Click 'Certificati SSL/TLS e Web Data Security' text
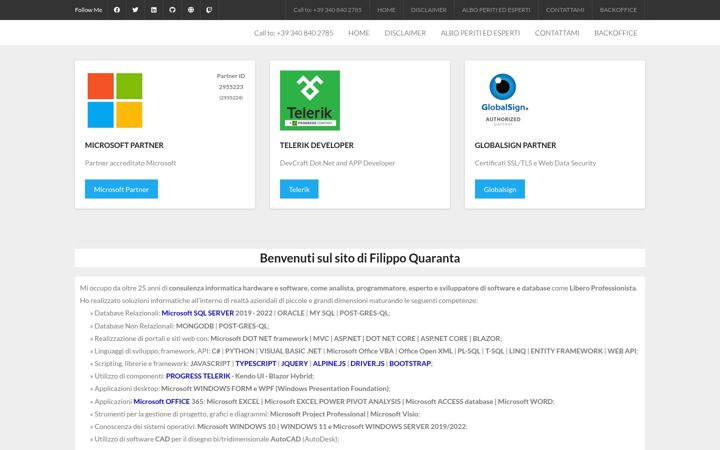This screenshot has height=450, width=720. 535,163
